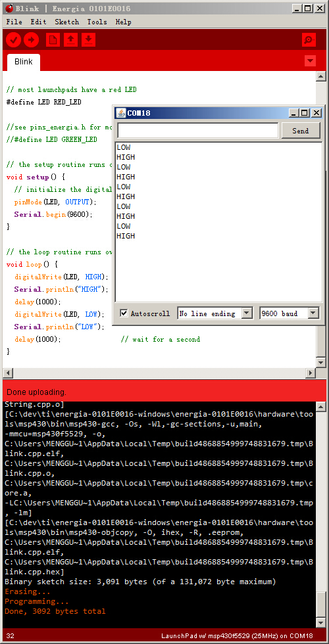Click the New sketch icon

[x=53, y=40]
